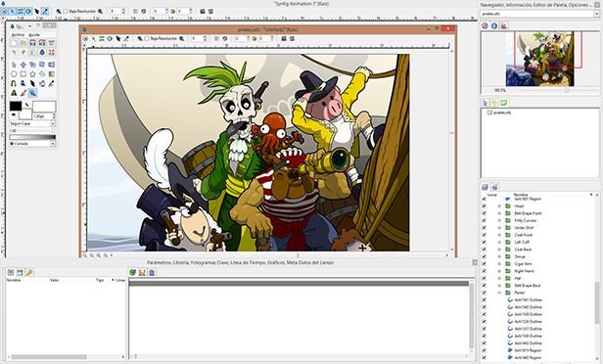
Task: Select the Text tool
Action: (14, 92)
